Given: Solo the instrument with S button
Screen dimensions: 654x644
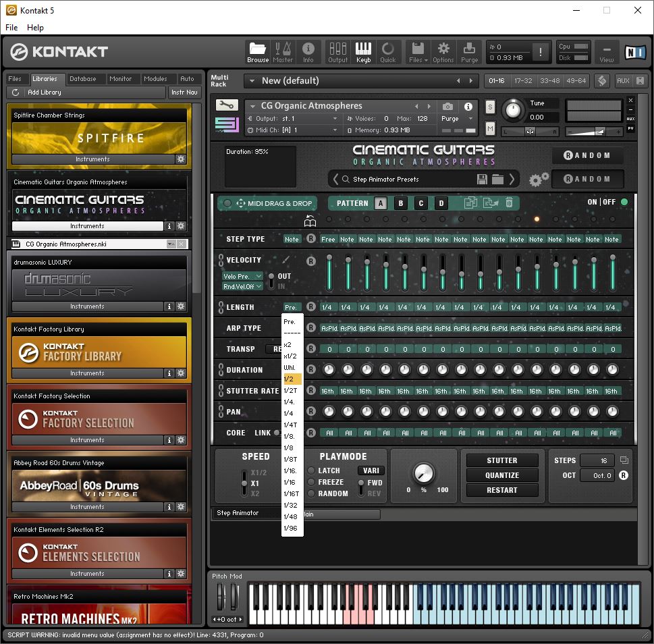Looking at the screenshot, I should tap(490, 107).
